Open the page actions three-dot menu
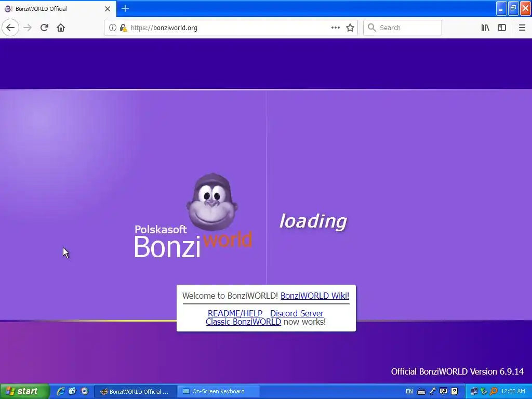The width and height of the screenshot is (532, 399). click(335, 28)
